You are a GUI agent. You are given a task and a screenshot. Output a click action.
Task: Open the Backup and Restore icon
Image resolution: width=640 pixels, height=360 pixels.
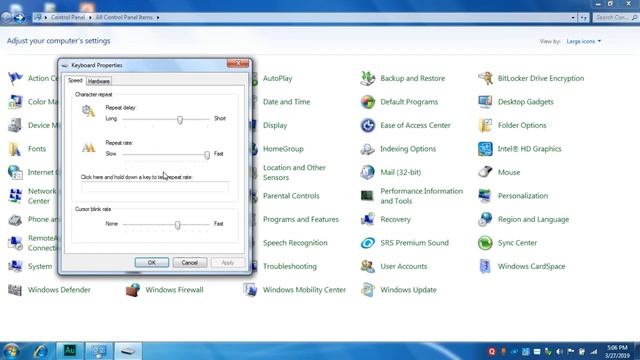pos(368,78)
